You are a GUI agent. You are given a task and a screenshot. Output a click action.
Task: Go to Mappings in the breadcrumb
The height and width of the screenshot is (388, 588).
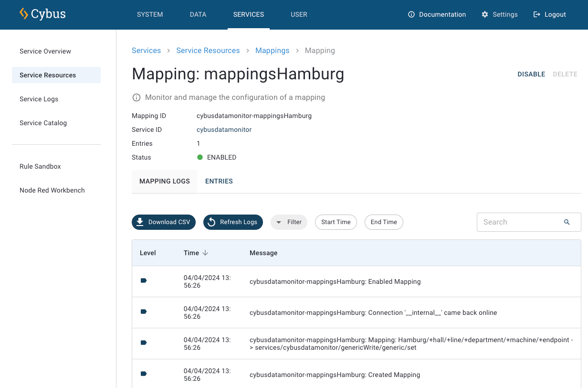[272, 51]
